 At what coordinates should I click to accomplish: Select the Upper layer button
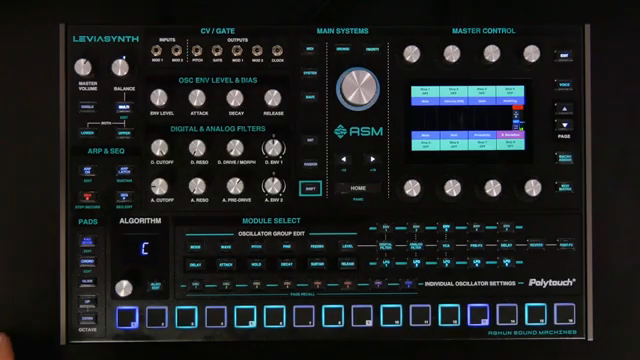[124, 133]
